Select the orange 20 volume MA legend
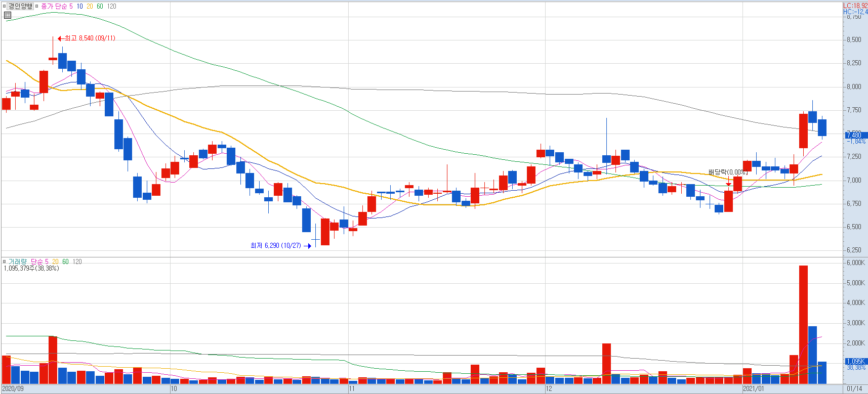The width and height of the screenshot is (868, 394). [55, 261]
